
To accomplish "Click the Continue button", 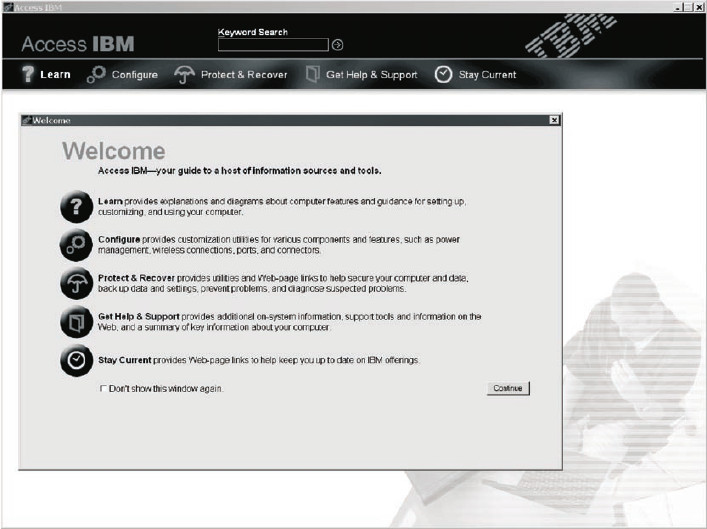I will 508,388.
